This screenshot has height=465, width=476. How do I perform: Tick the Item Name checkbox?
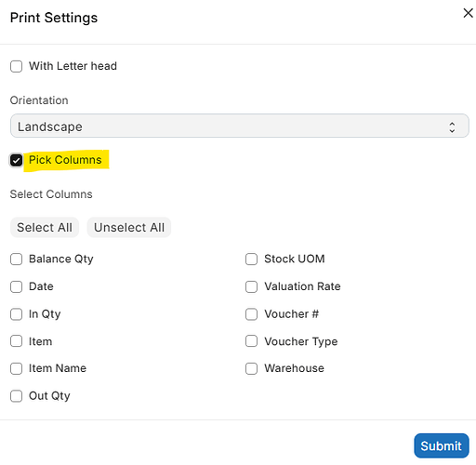pyautogui.click(x=16, y=368)
